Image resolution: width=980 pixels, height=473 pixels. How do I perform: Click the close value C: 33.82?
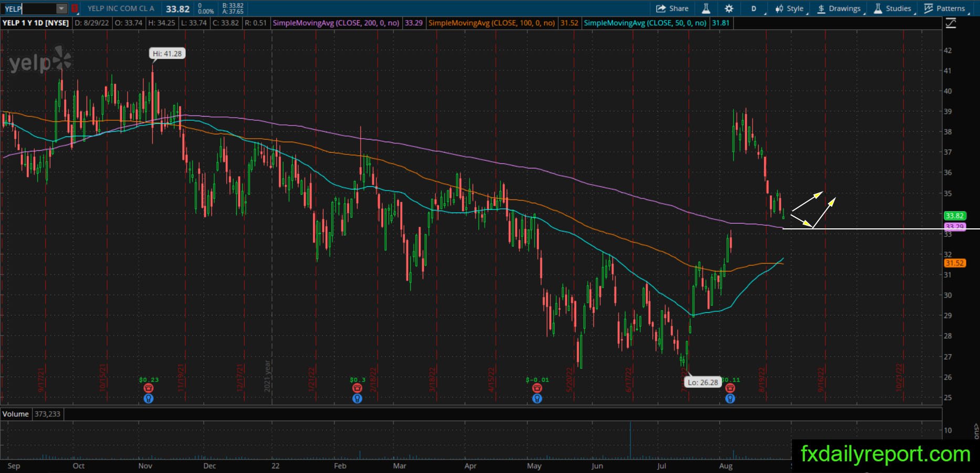click(x=225, y=23)
